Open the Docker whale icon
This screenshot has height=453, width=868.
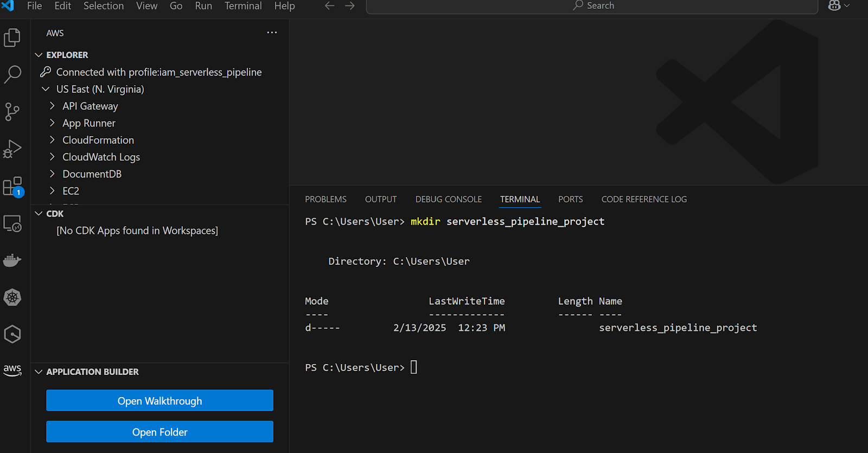12,260
